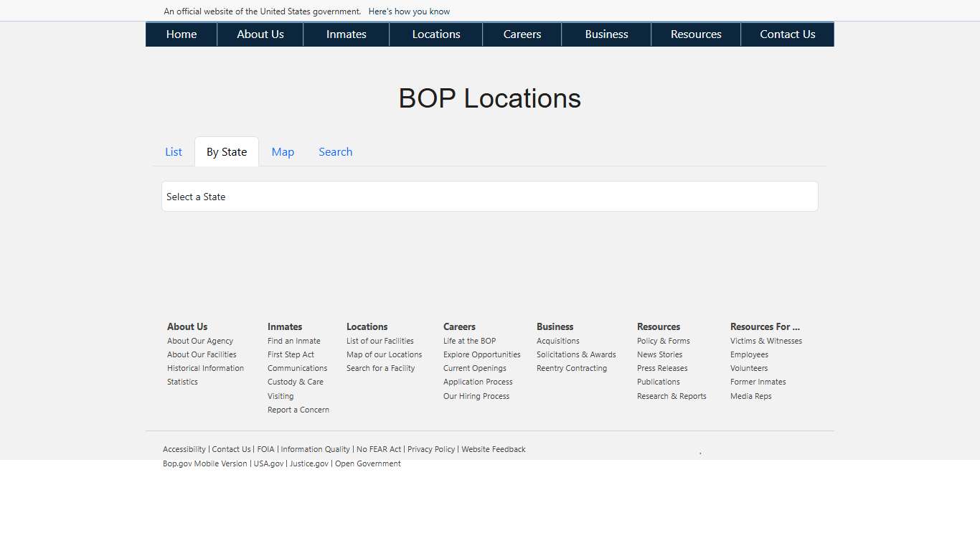Click the Reentry Contracting link
The image size is (980, 551).
pos(572,368)
